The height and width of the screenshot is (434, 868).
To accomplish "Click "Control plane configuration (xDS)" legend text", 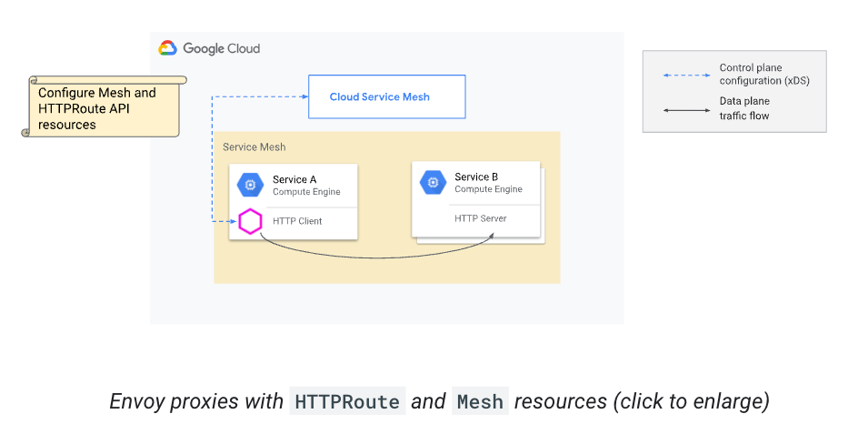I will [764, 75].
